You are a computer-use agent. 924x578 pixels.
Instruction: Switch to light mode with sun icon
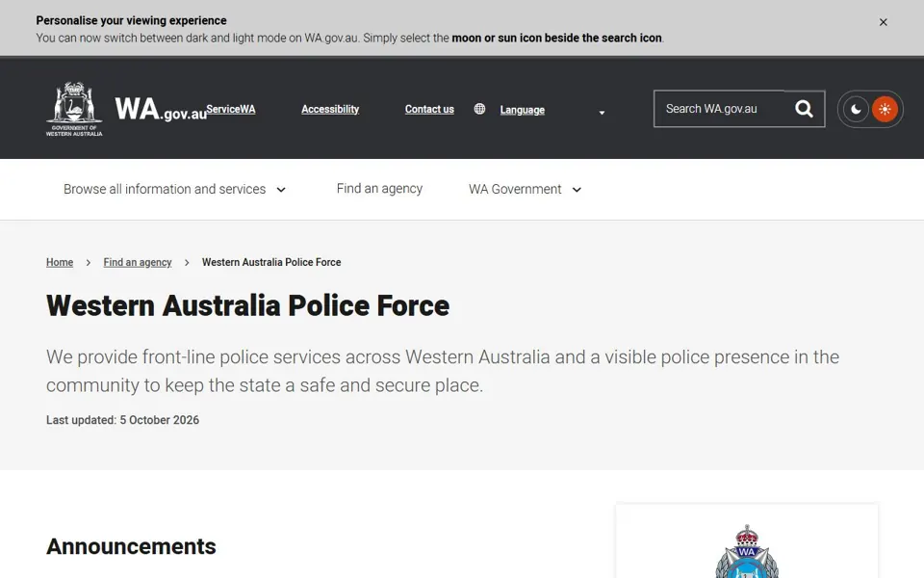(885, 109)
